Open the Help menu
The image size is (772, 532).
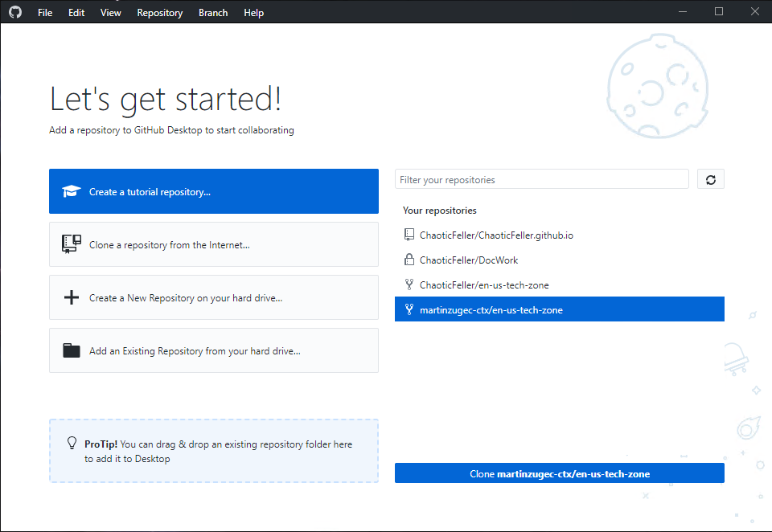pyautogui.click(x=253, y=12)
